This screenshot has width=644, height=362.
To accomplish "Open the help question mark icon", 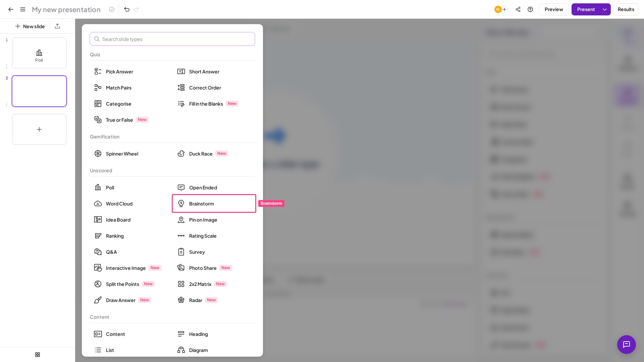I will tap(530, 9).
